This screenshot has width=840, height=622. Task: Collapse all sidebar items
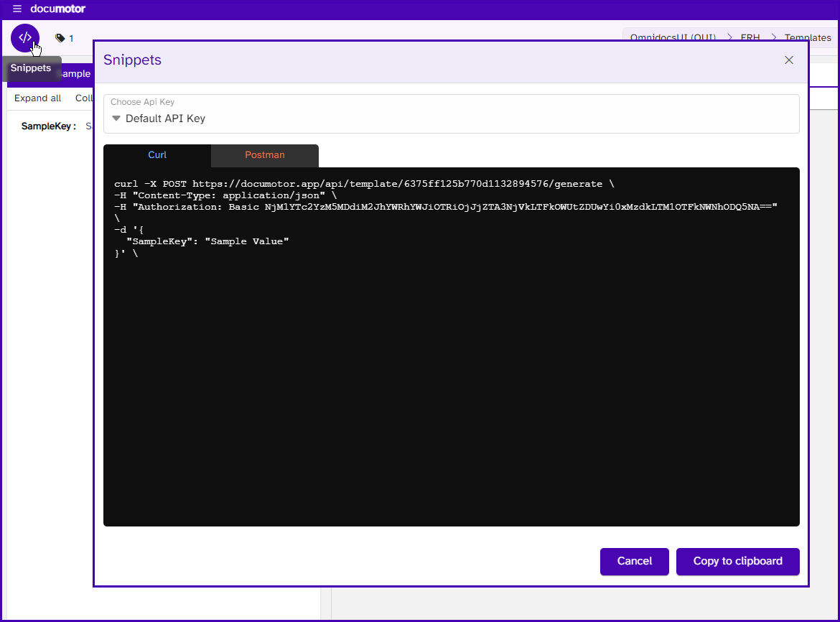[x=84, y=98]
